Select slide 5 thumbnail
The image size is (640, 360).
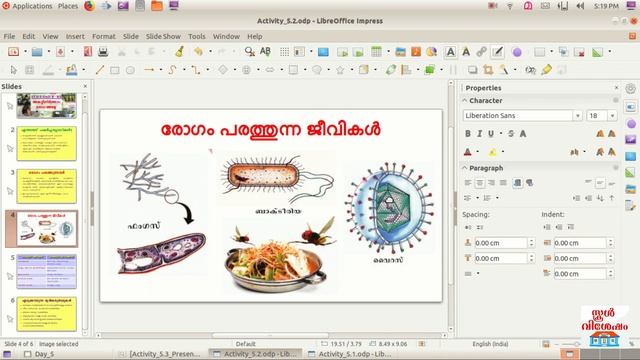pyautogui.click(x=47, y=271)
